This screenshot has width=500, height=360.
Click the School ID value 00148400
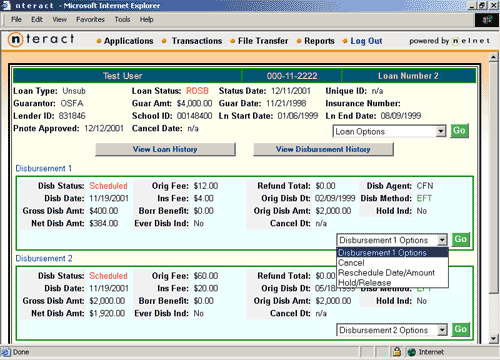pyautogui.click(x=194, y=116)
